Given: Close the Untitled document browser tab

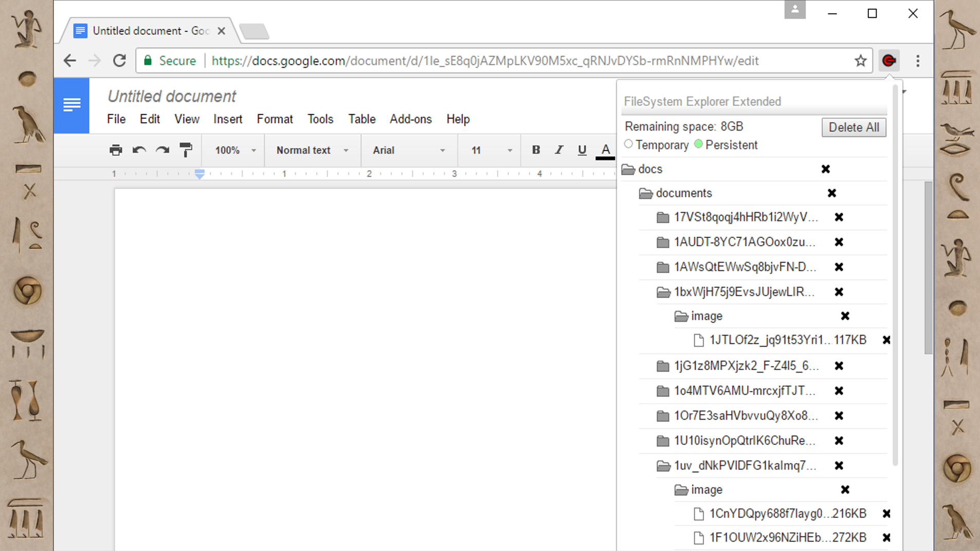Looking at the screenshot, I should (x=222, y=31).
